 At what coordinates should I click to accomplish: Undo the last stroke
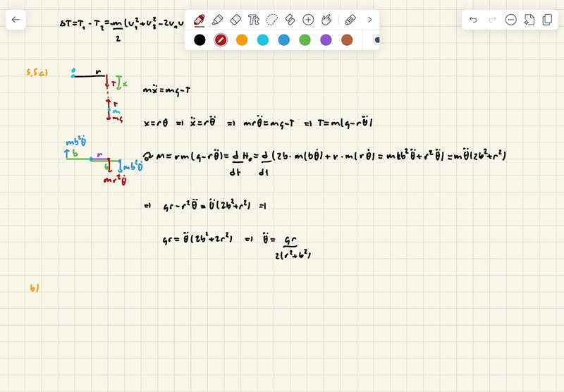[473, 20]
